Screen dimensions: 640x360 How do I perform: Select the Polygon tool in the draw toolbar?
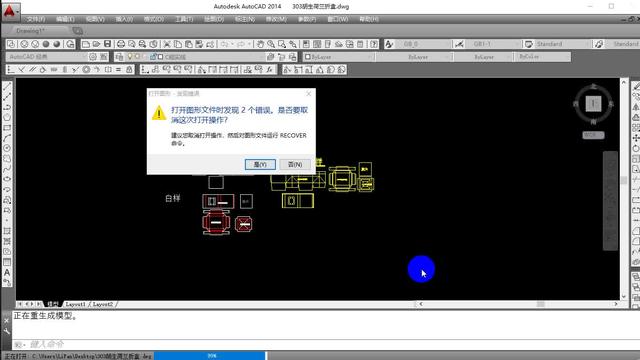[x=7, y=117]
